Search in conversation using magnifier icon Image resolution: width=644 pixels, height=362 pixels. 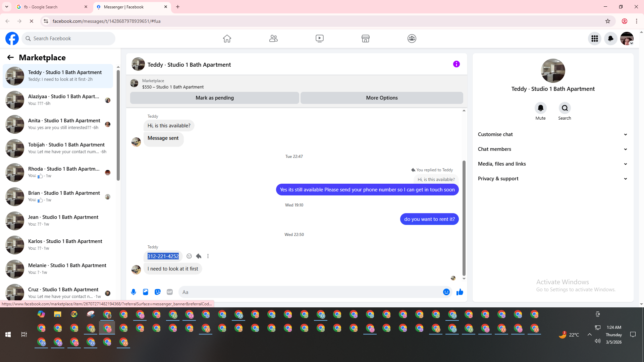[565, 108]
